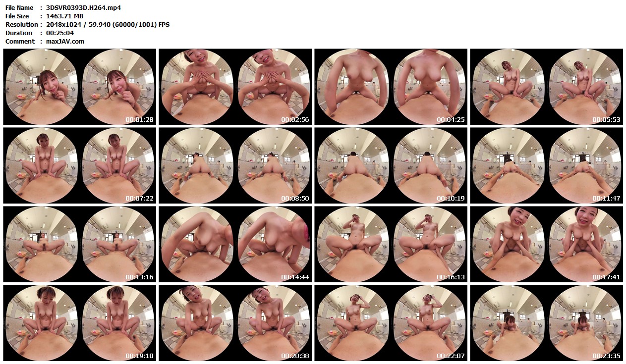Open the thumbnail at 00:16:13
Screen dimensions: 626x364
(391, 244)
